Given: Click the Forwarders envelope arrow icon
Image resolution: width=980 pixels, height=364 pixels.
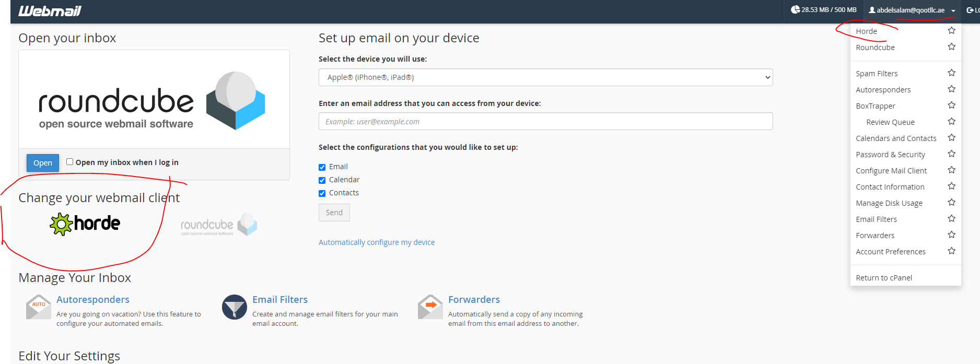Looking at the screenshot, I should tap(430, 307).
